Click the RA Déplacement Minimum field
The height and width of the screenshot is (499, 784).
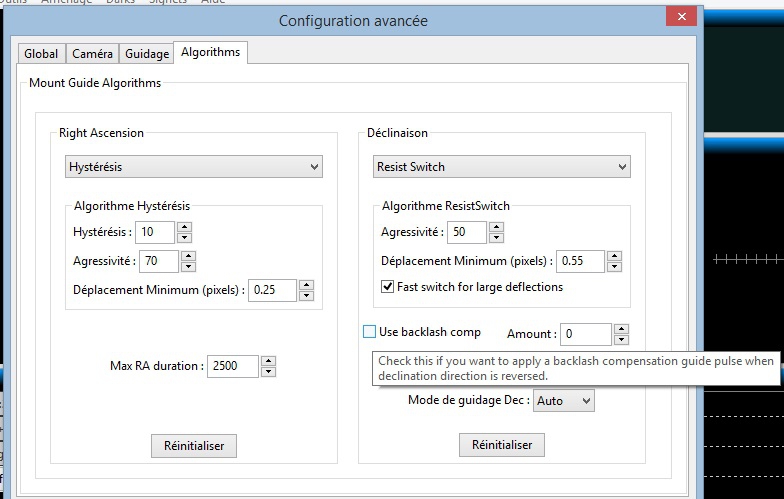272,290
